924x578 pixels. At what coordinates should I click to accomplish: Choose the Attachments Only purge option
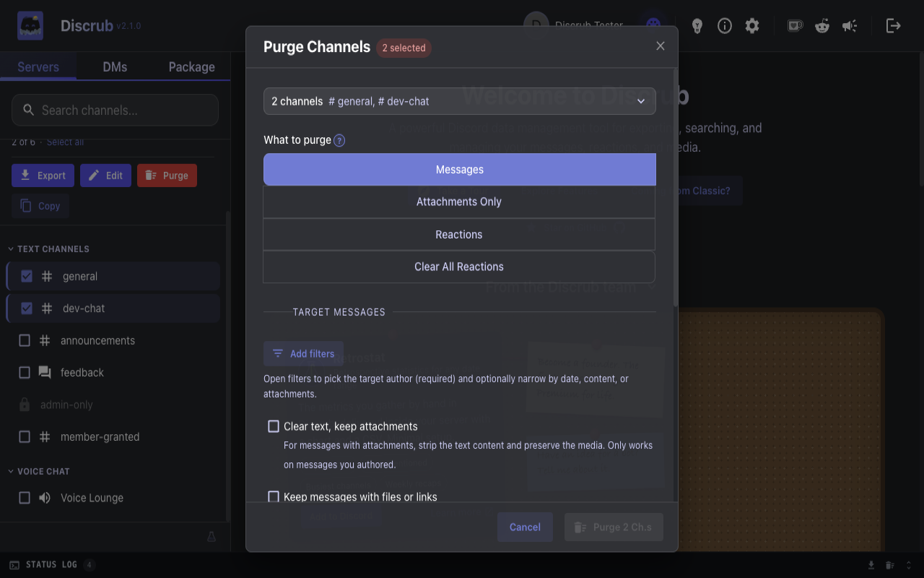(x=459, y=202)
